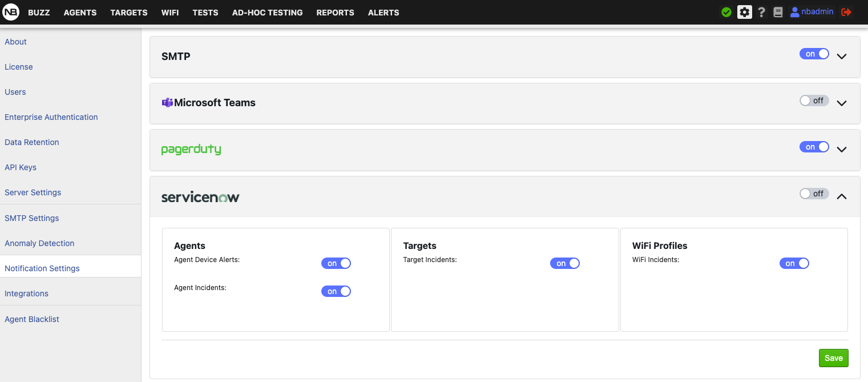Click the red logout icon
868x382 pixels.
tap(847, 12)
